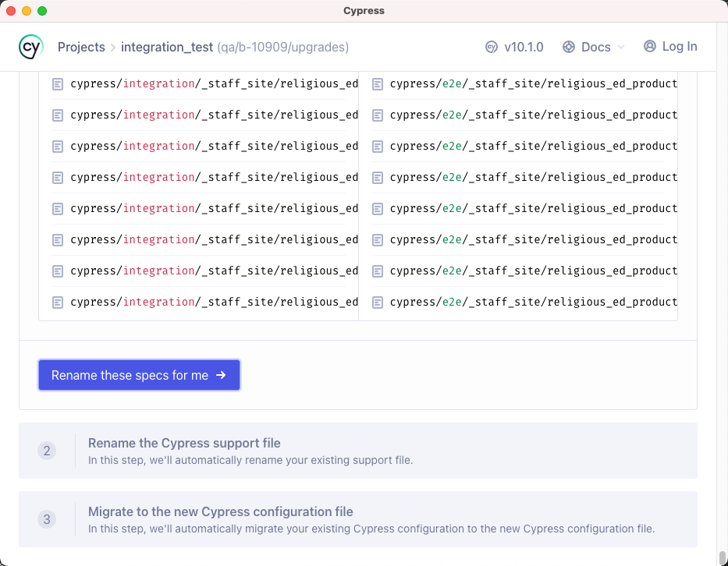Open the Projects breadcrumb
The height and width of the screenshot is (566, 728).
tap(81, 47)
